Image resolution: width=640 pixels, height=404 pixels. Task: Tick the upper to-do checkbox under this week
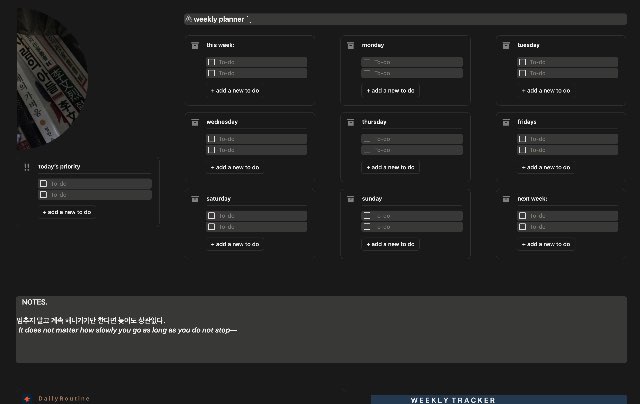coord(211,62)
